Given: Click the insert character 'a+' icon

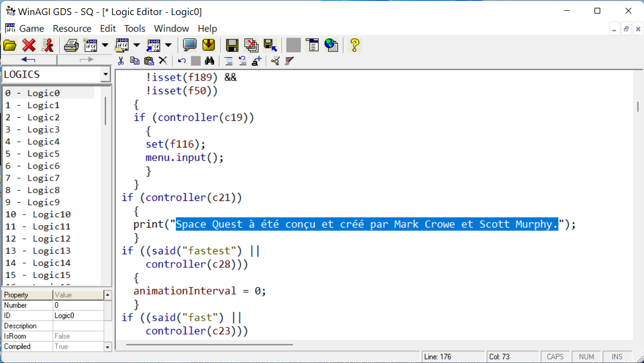Looking at the screenshot, I should coord(256,61).
